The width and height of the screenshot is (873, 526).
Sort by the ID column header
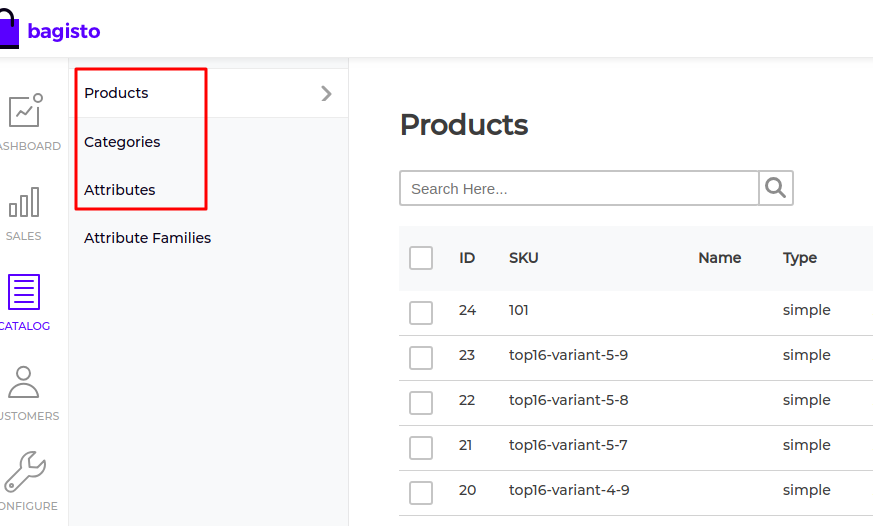[467, 258]
